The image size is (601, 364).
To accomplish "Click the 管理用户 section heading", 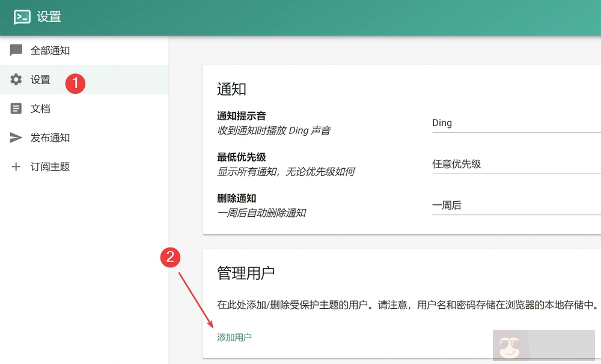I will pyautogui.click(x=246, y=273).
